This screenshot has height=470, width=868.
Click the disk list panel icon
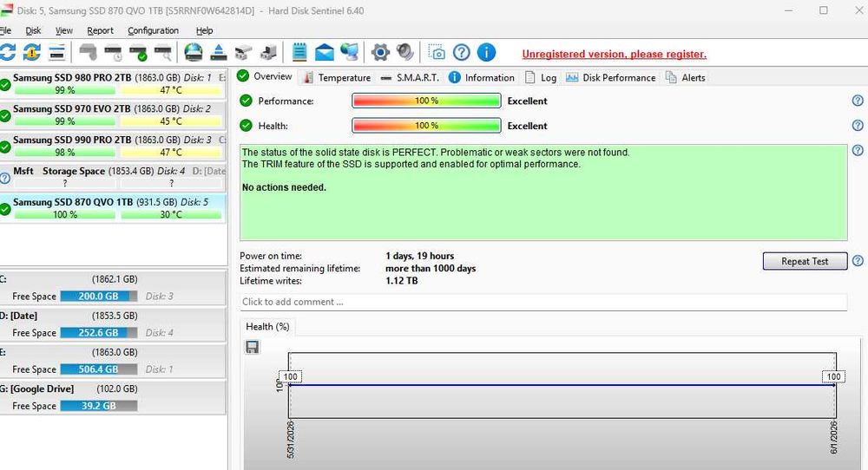pyautogui.click(x=57, y=53)
